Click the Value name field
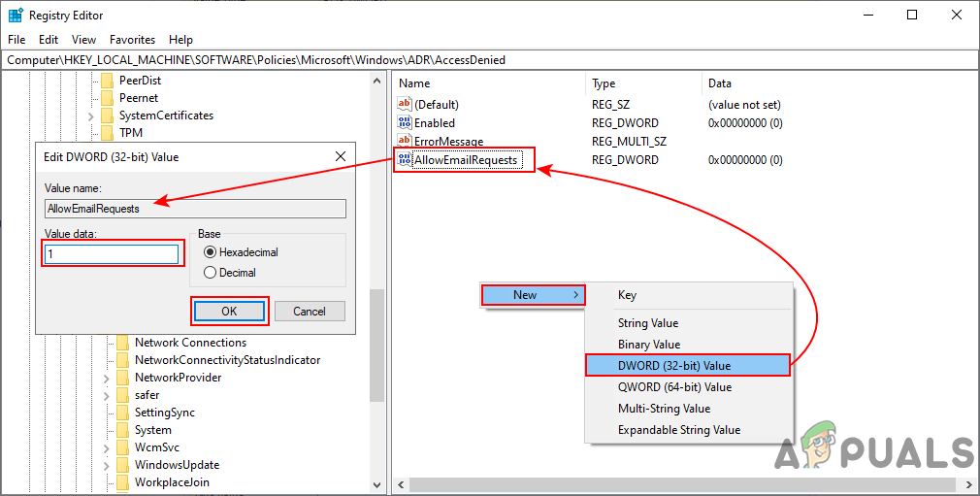This screenshot has height=496, width=980. 195,209
